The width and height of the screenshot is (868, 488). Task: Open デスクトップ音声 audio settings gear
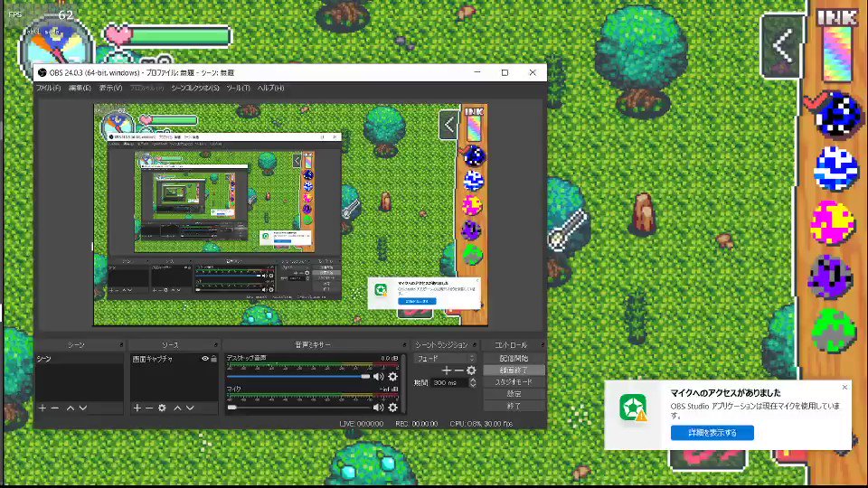click(392, 376)
